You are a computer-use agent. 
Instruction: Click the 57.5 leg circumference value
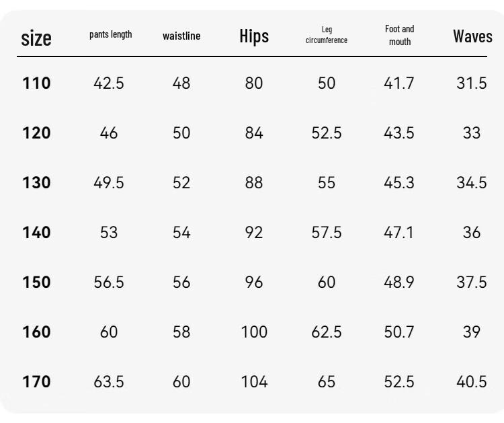(326, 232)
